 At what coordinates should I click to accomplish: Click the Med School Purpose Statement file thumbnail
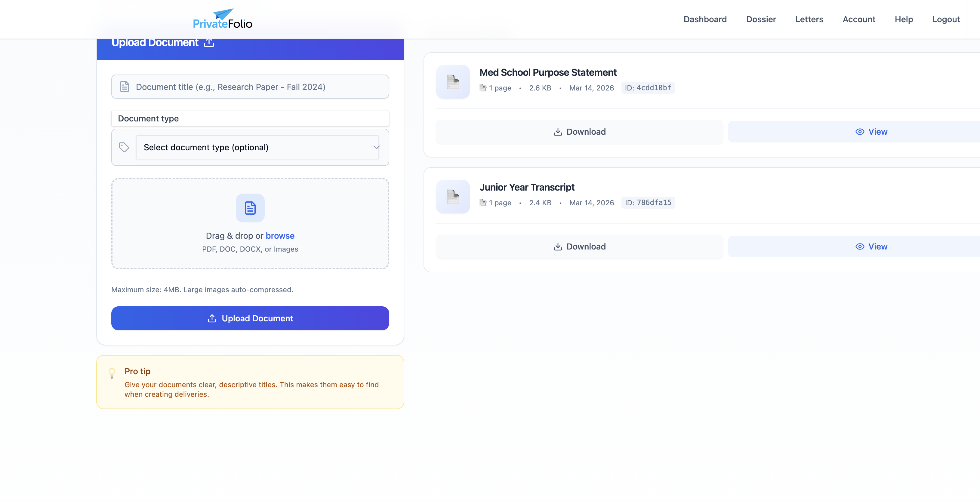[x=452, y=82]
